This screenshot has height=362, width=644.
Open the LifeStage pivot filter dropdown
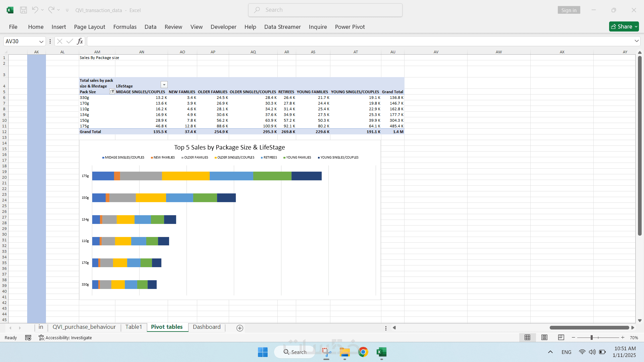coord(164,85)
